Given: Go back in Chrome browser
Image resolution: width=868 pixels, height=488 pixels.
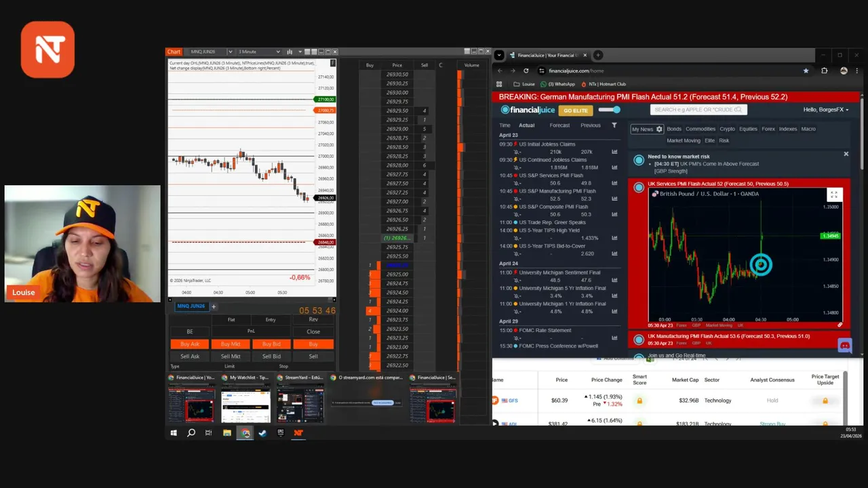Looking at the screenshot, I should tap(500, 70).
